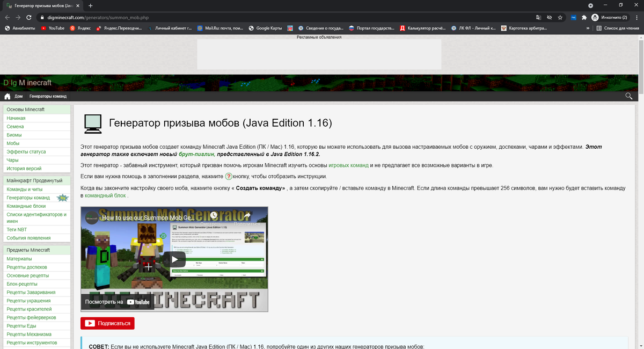Viewport: 644px width, 349px height.
Task: Click the browser forward arrow
Action: [x=18, y=17]
